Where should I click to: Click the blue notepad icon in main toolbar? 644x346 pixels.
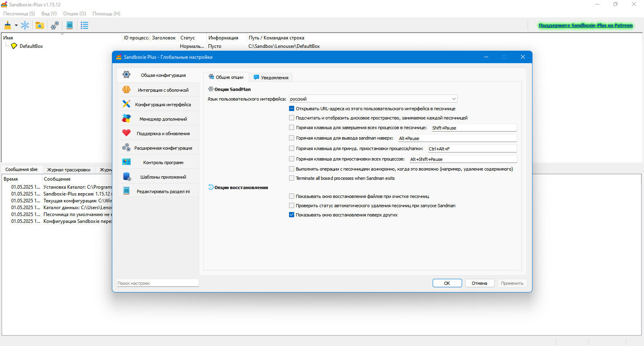pyautogui.click(x=70, y=25)
